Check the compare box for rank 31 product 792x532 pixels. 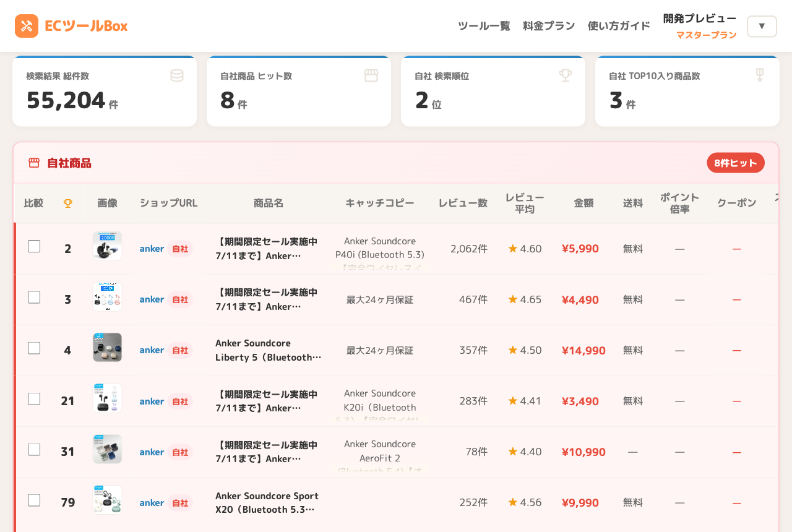[34, 449]
